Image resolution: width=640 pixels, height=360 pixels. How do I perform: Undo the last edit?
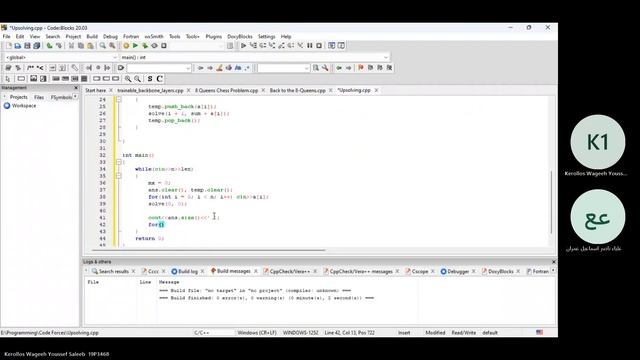pyautogui.click(x=49, y=46)
